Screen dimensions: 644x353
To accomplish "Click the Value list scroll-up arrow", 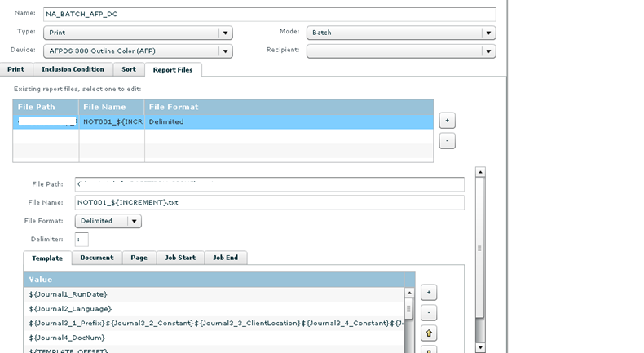I will [x=409, y=293].
